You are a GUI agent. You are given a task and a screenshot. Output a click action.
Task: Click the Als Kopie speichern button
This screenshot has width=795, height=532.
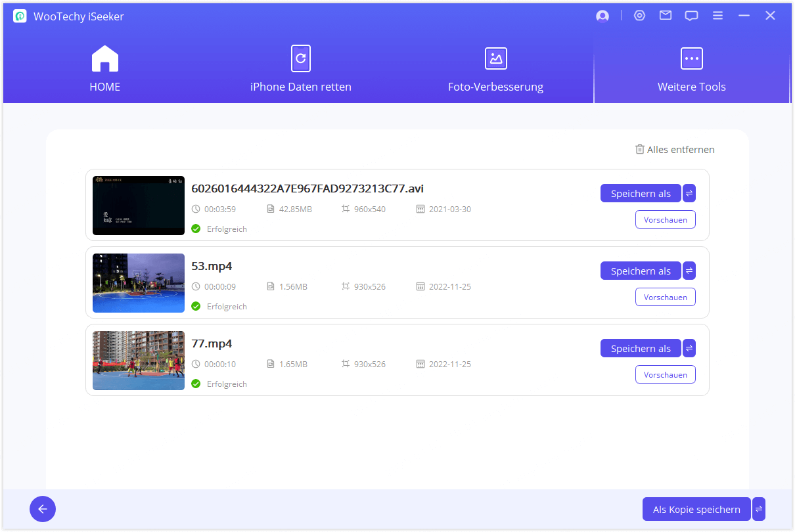(x=696, y=509)
